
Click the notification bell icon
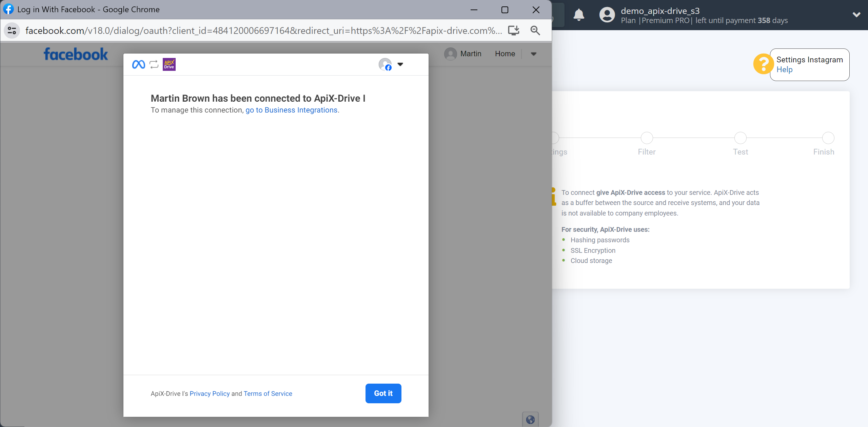(x=579, y=15)
